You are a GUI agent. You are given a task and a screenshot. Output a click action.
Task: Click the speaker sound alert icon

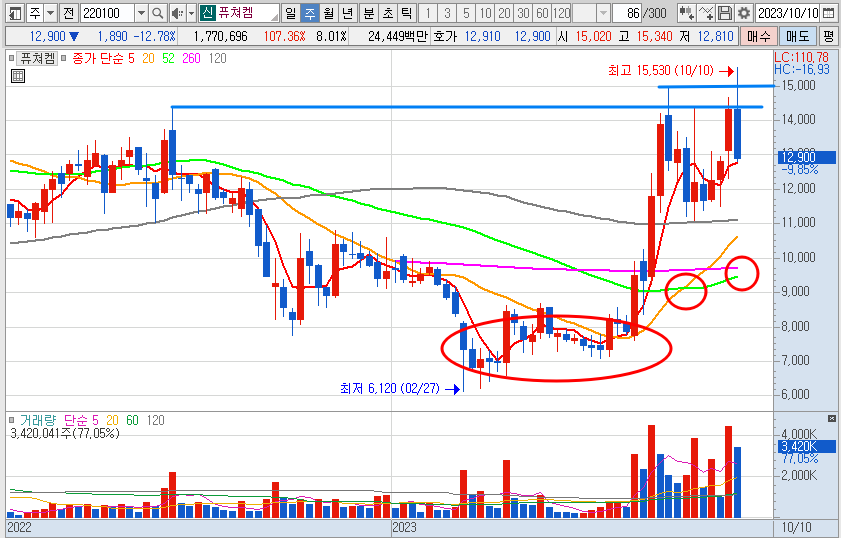(x=176, y=13)
